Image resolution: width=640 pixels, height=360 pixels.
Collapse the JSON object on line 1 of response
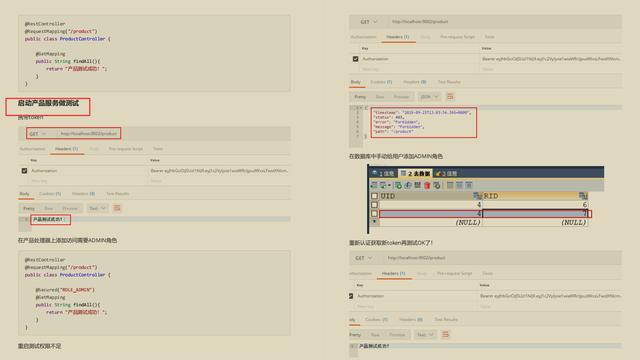pos(362,108)
